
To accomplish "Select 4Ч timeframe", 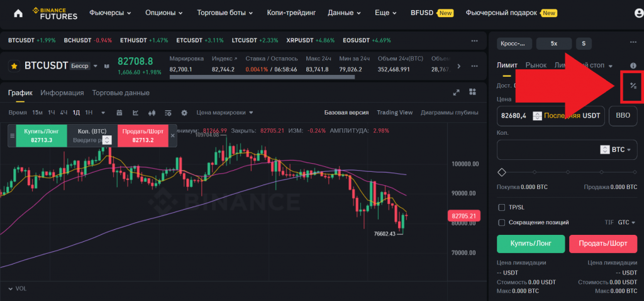I will click(x=64, y=113).
